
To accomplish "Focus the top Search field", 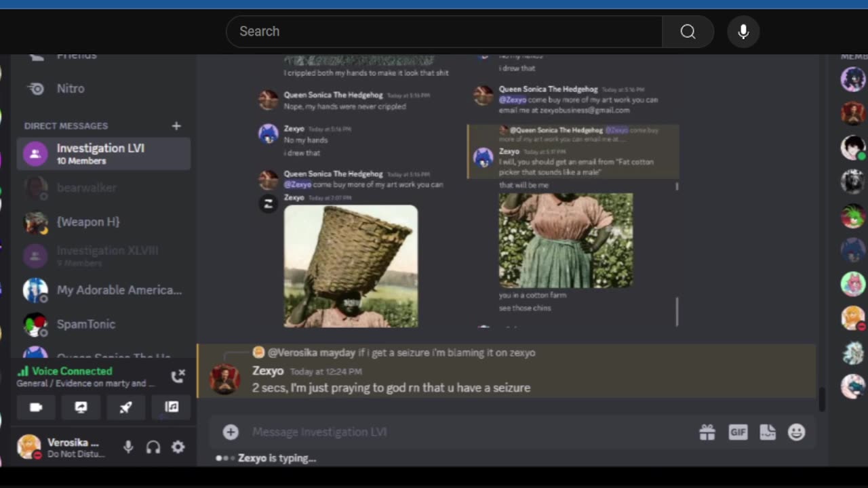I will [444, 32].
